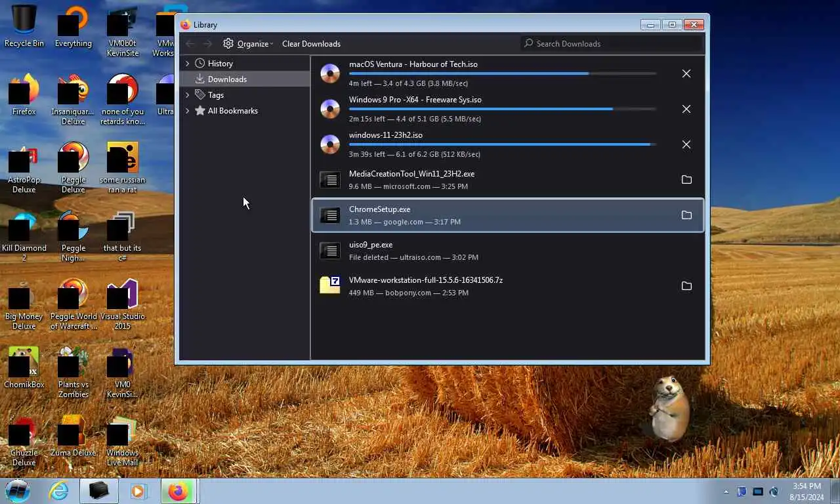Screen dimensions: 840x504
Task: Open containing folder for MediaCreationTool_Win11_23H2.exe
Action: (686, 180)
